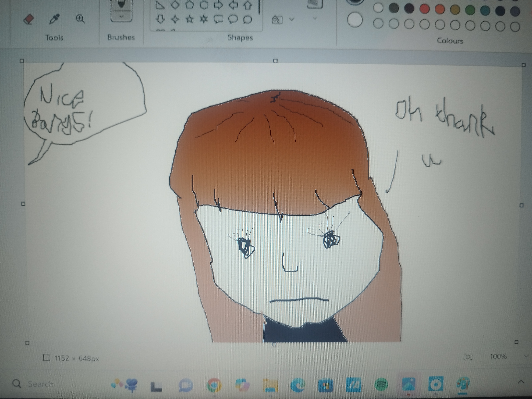This screenshot has height=399, width=532.
Task: Choose the cloud callout shape
Action: (248, 20)
